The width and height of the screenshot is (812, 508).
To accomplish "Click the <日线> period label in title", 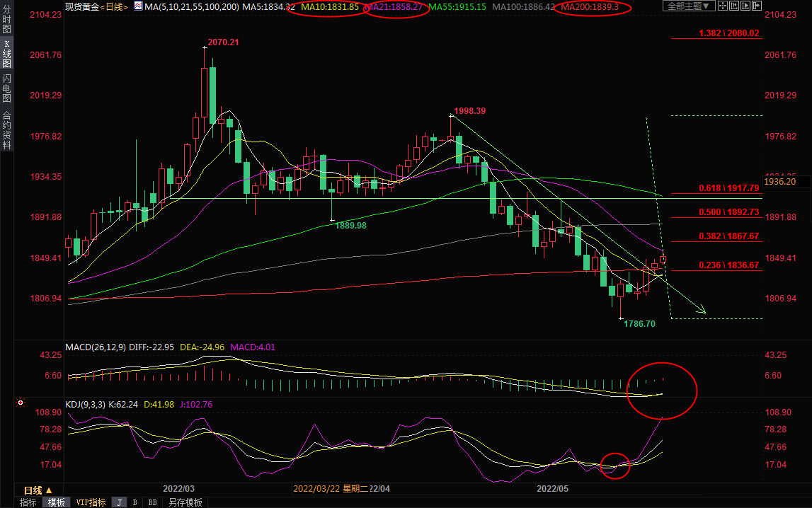I will [x=113, y=7].
